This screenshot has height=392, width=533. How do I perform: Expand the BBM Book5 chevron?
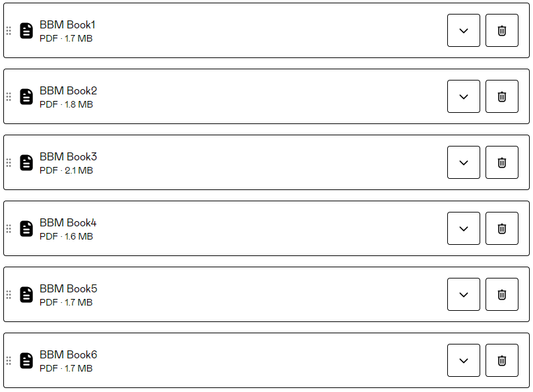pos(463,294)
